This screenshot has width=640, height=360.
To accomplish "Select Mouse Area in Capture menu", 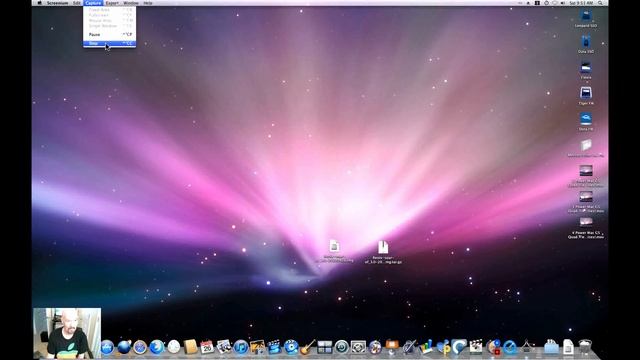I will pyautogui.click(x=109, y=20).
